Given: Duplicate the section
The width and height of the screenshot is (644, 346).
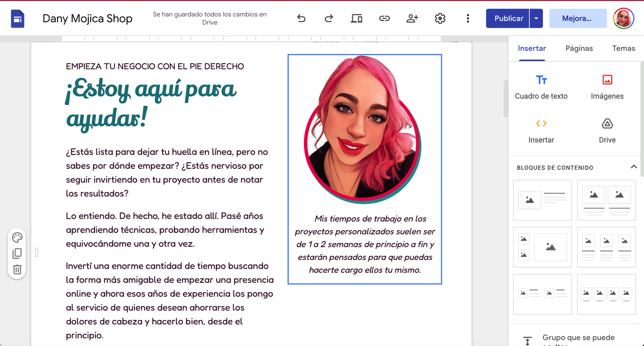Looking at the screenshot, I should coord(17,253).
